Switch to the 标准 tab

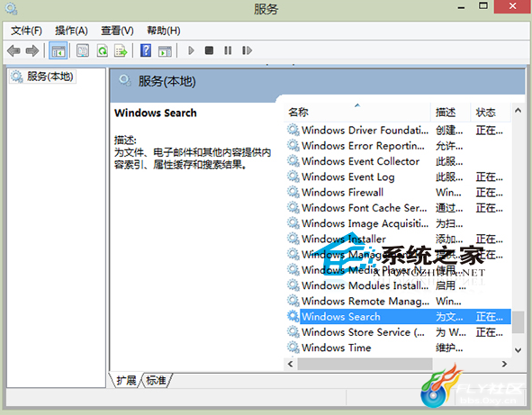click(x=156, y=381)
